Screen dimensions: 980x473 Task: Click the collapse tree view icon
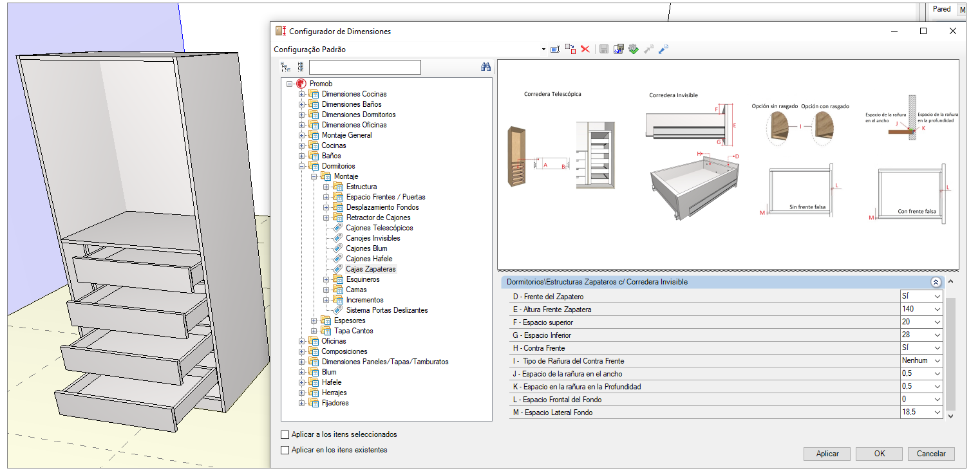286,67
